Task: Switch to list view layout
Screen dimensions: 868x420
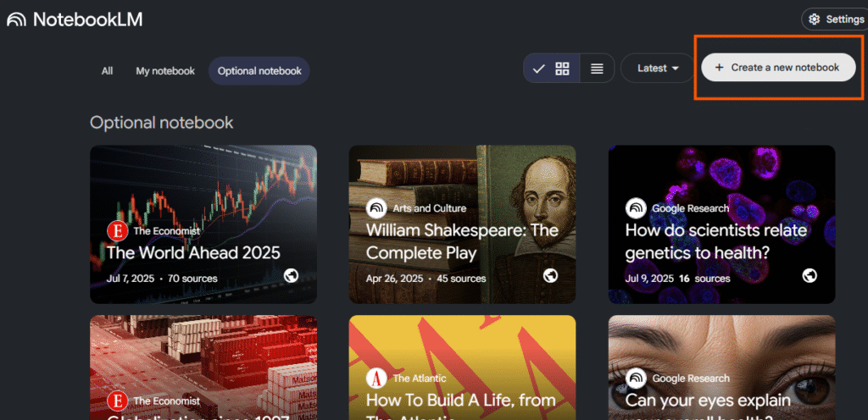Action: 597,69
